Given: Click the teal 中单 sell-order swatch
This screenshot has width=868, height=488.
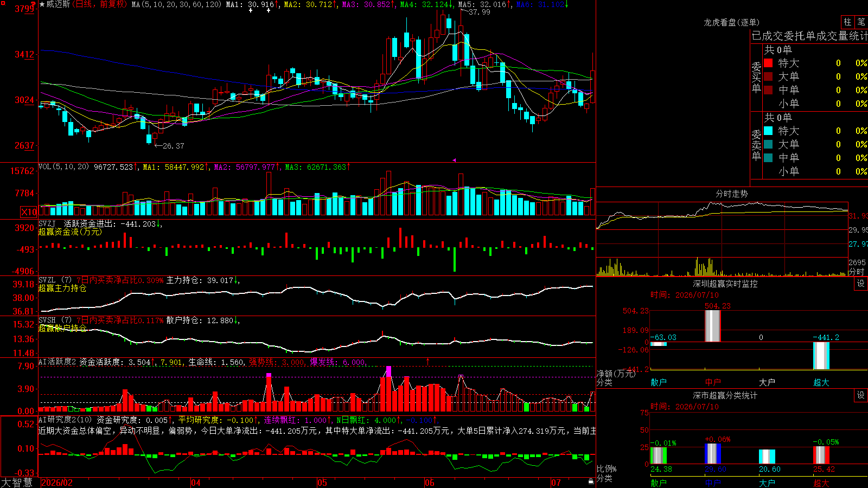Looking at the screenshot, I should 768,158.
